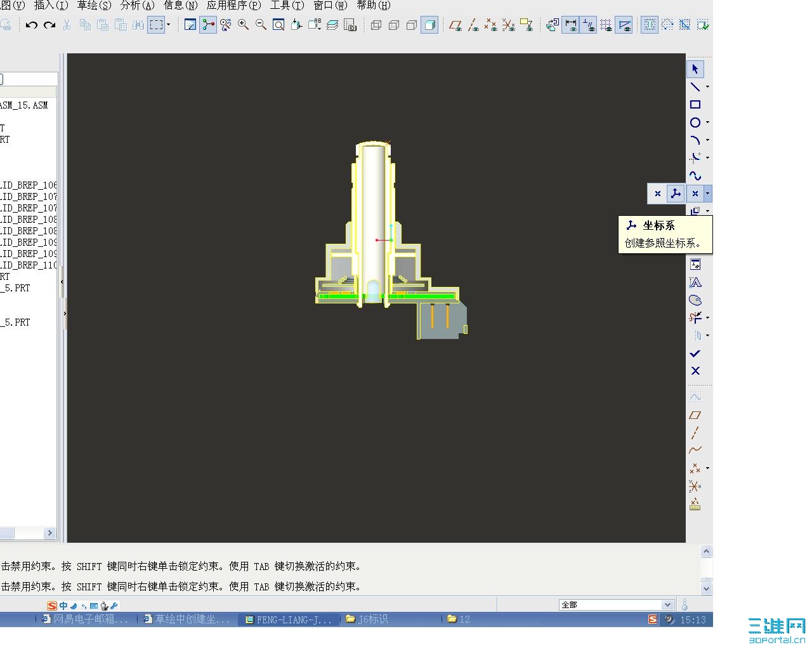Open the selection filter combo box

[616, 605]
